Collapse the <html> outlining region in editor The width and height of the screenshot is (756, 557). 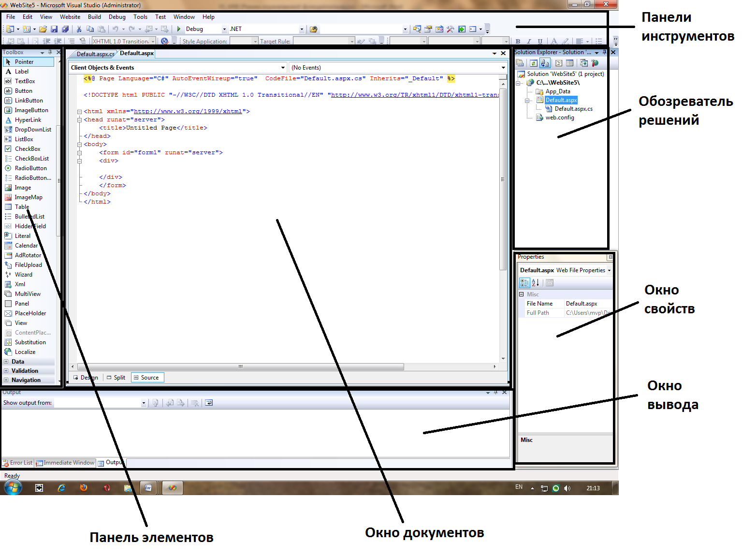tap(80, 112)
